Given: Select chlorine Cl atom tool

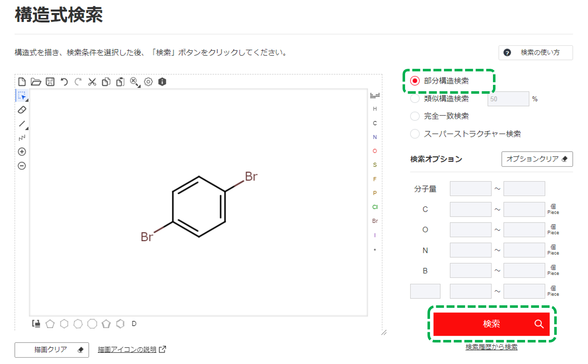Looking at the screenshot, I should point(375,207).
